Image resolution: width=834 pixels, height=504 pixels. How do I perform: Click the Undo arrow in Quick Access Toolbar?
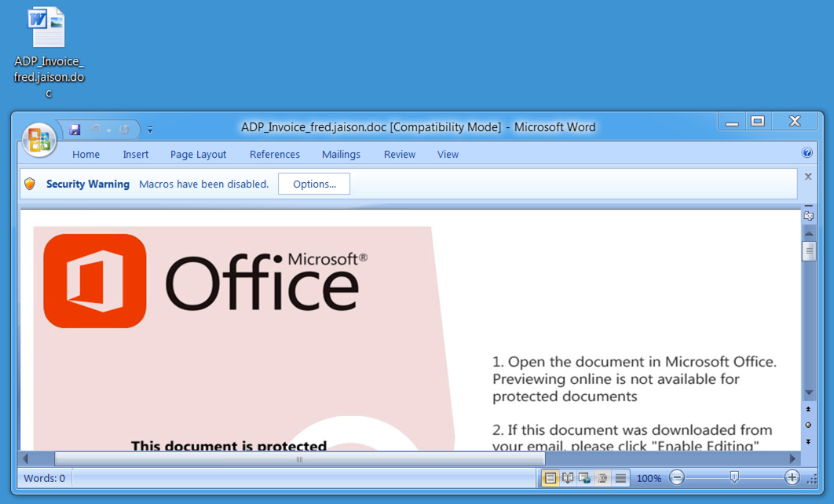pyautogui.click(x=95, y=130)
